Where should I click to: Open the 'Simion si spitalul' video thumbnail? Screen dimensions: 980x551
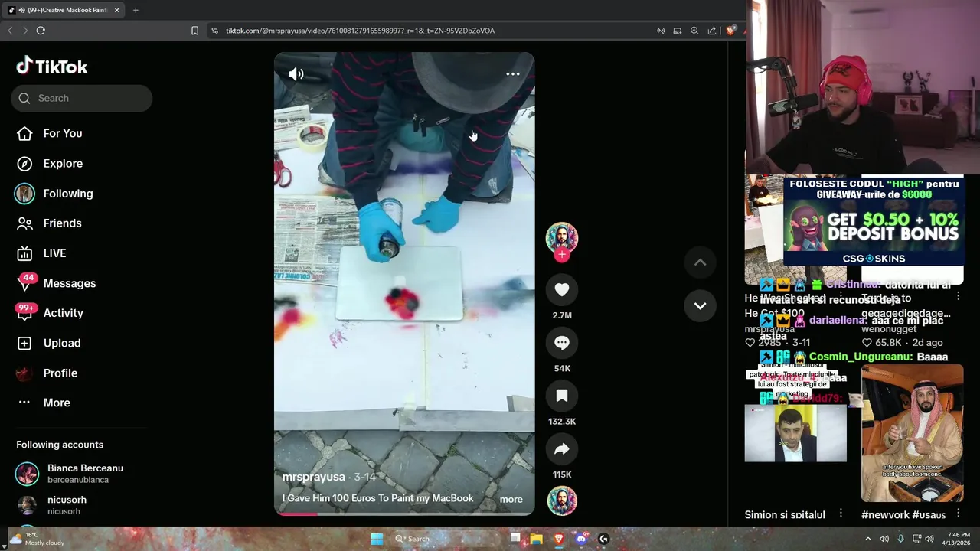pyautogui.click(x=795, y=433)
